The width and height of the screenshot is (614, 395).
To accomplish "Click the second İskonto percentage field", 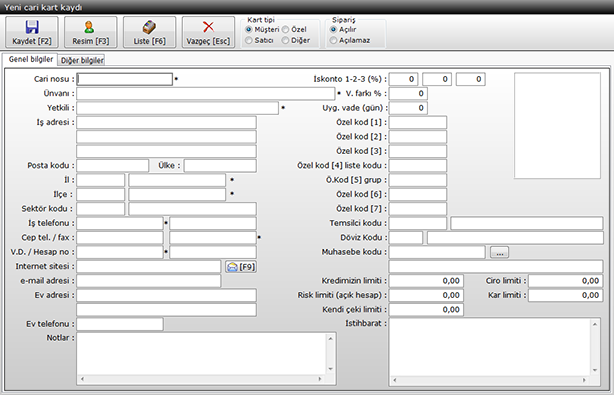I will (x=437, y=79).
